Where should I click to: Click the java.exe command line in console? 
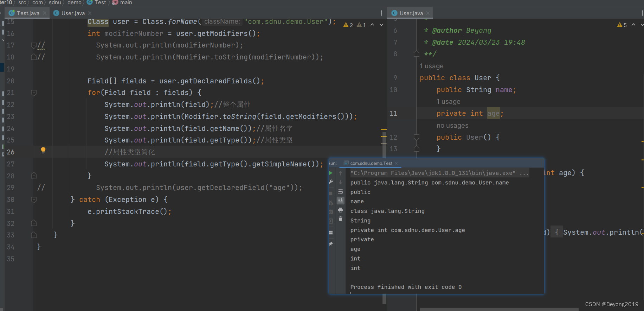point(439,173)
